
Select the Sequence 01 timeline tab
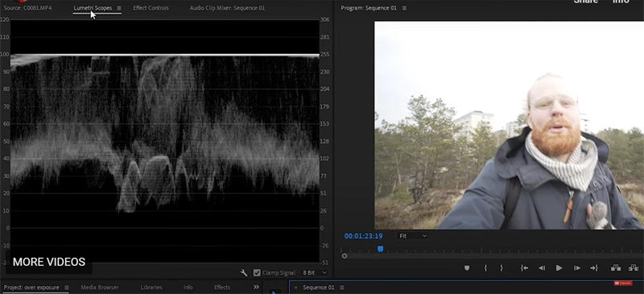click(x=319, y=288)
